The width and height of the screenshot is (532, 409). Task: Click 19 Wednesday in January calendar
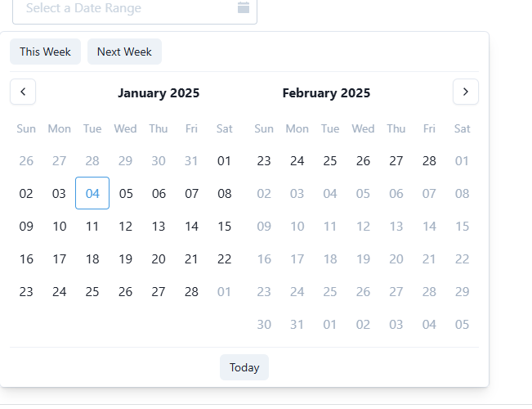coord(126,259)
